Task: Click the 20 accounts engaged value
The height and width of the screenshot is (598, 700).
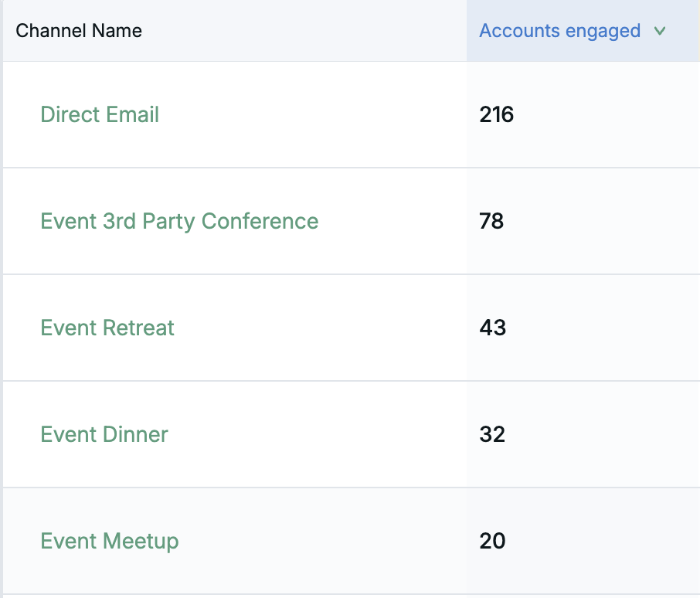Action: tap(492, 541)
